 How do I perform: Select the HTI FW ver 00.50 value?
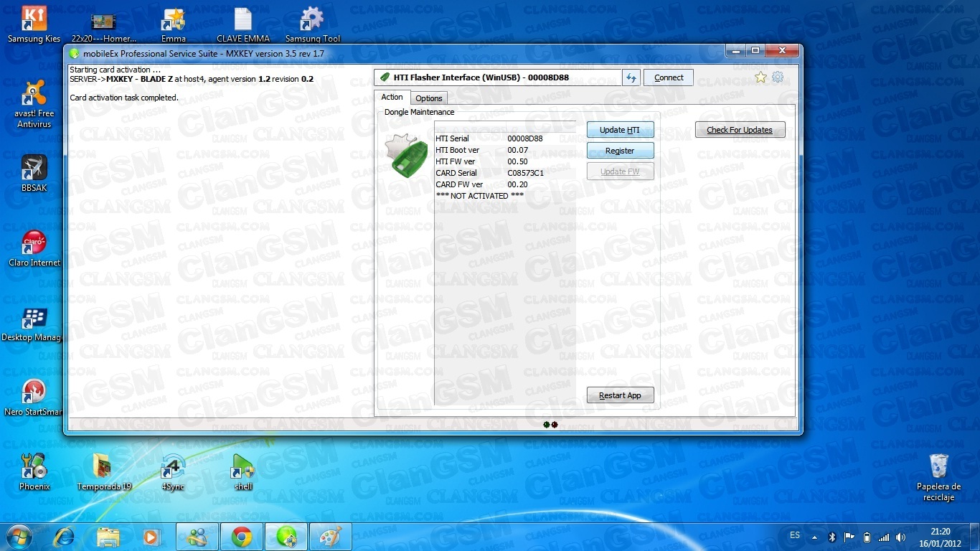[517, 161]
